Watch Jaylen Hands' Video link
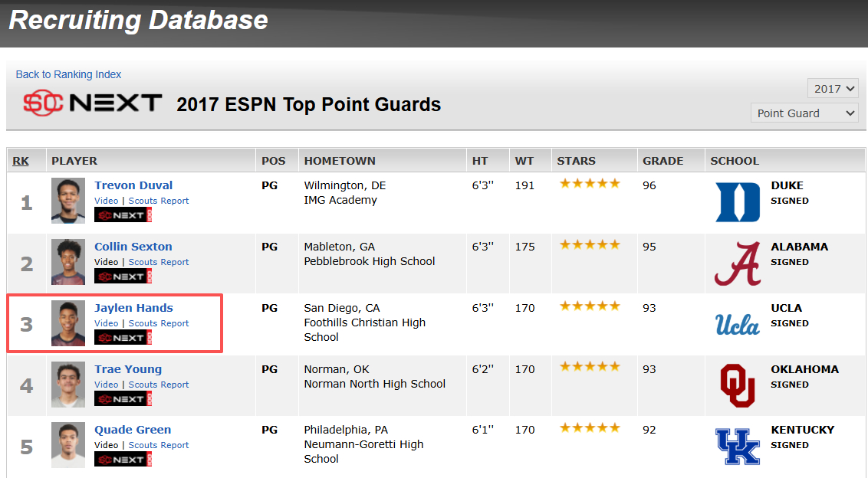Image resolution: width=868 pixels, height=478 pixels. [107, 323]
